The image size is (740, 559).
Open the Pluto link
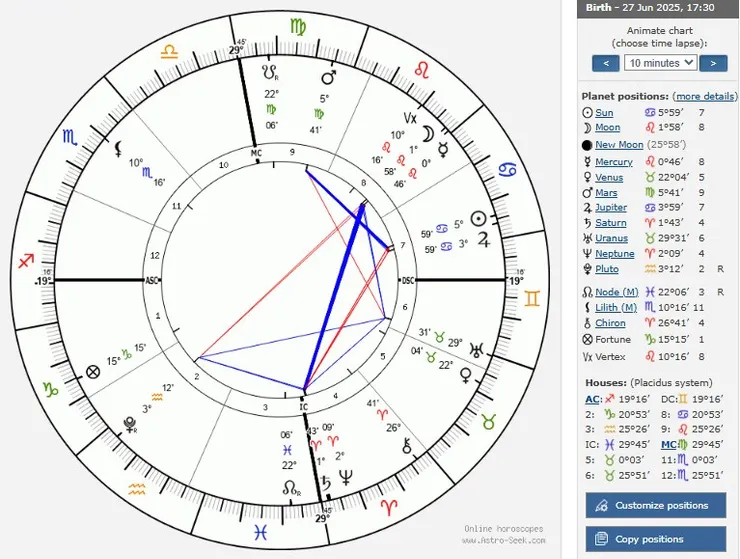point(607,269)
